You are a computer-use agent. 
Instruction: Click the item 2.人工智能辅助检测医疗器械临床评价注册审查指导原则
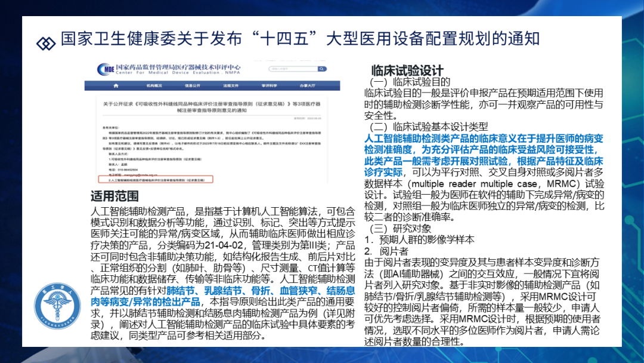click(156, 180)
